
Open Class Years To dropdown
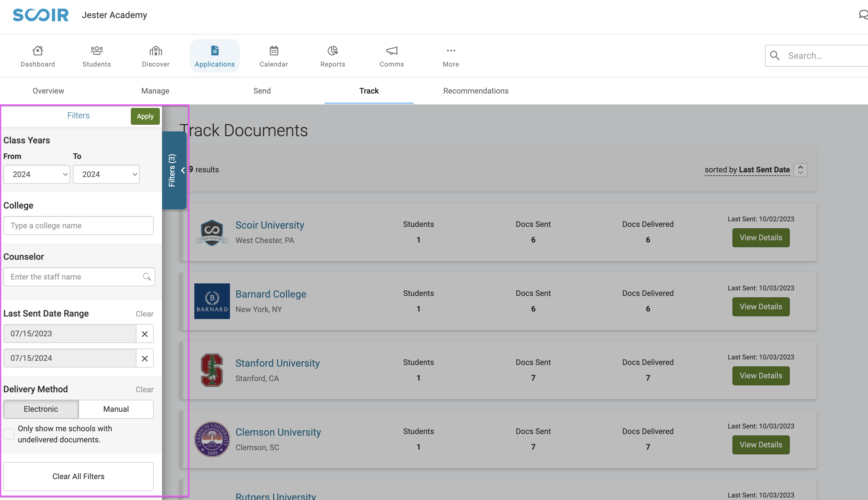[x=106, y=175]
